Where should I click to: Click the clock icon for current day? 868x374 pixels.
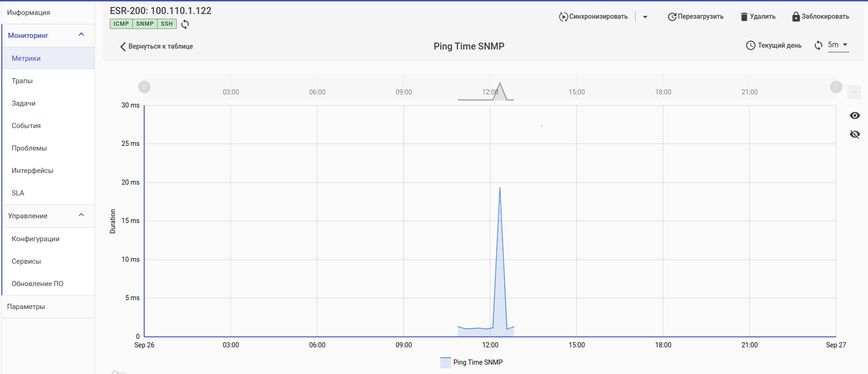coord(751,45)
